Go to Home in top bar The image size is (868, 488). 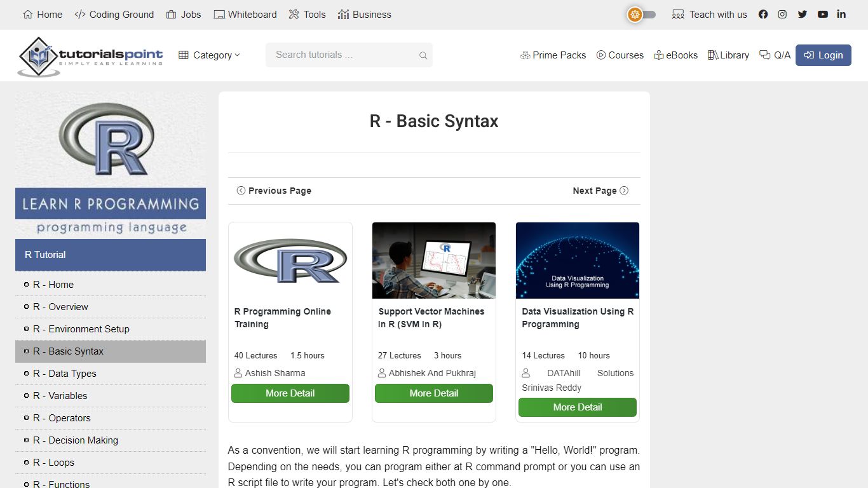click(x=43, y=14)
